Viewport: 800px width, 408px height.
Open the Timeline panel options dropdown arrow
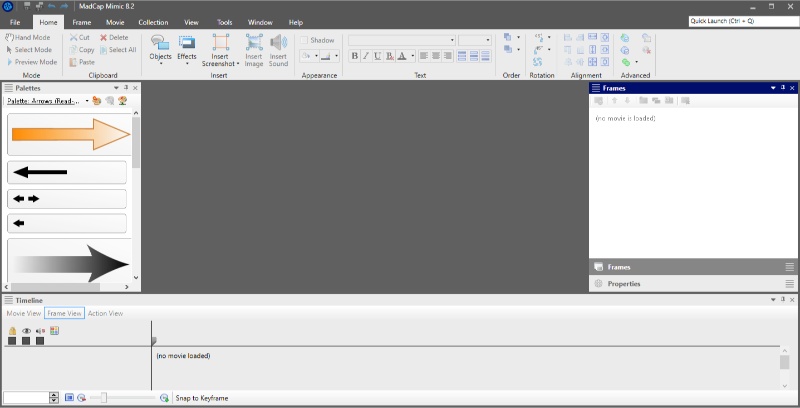pyautogui.click(x=773, y=300)
